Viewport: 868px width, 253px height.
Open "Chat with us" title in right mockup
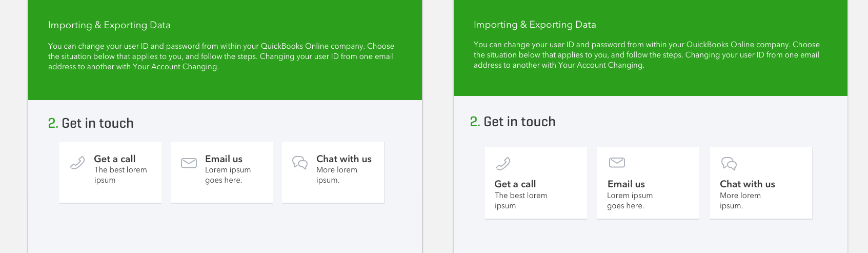tap(747, 184)
